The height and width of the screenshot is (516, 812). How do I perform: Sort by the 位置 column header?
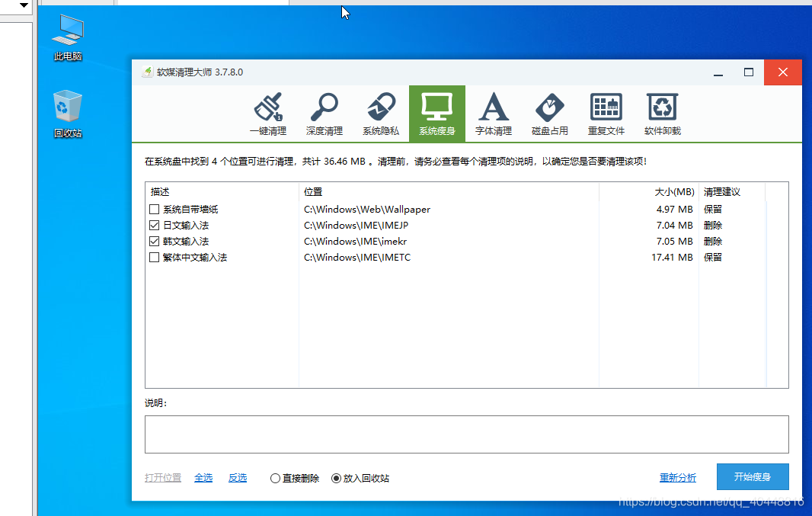(449, 191)
